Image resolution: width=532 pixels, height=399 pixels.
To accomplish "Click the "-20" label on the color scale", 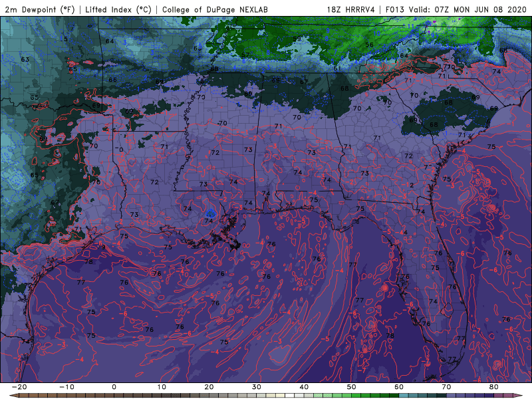I will [19, 387].
